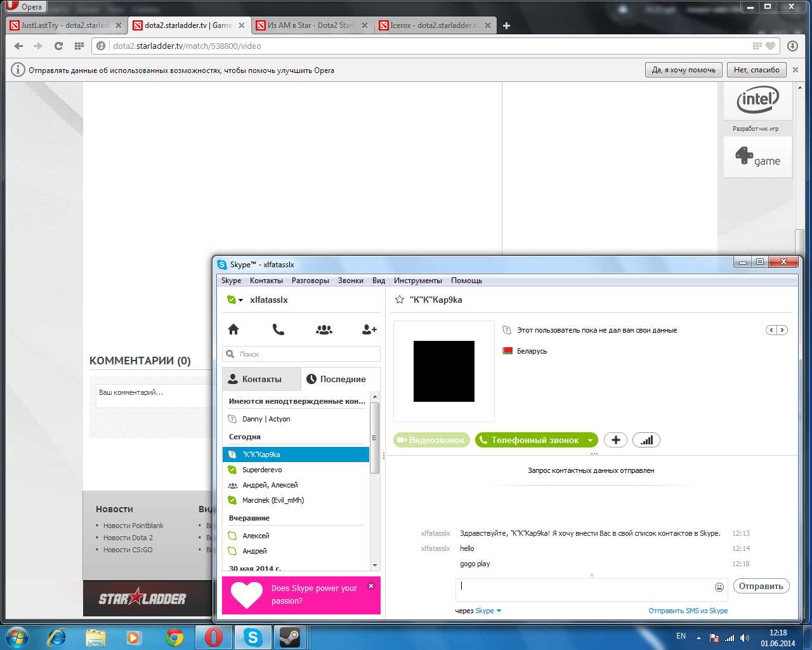
Task: Open the Windows Start menu
Action: [x=16, y=637]
